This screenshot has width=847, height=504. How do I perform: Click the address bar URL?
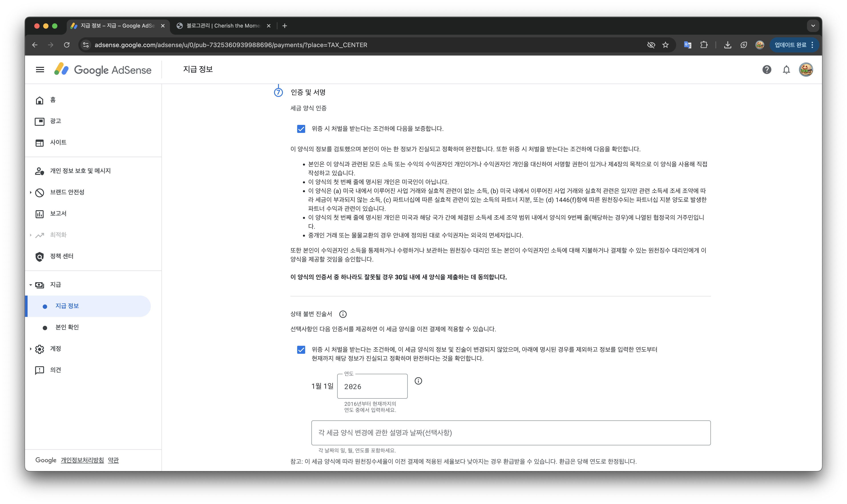(x=231, y=45)
